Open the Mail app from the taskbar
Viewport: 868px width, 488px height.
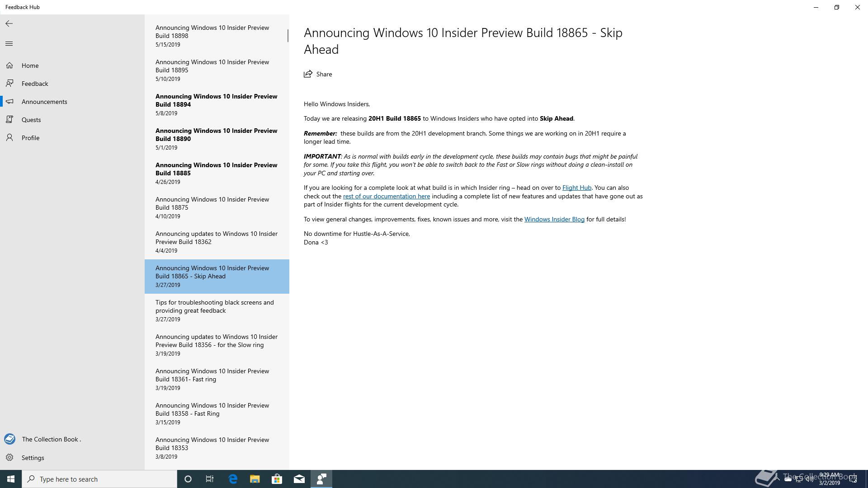pos(299,479)
